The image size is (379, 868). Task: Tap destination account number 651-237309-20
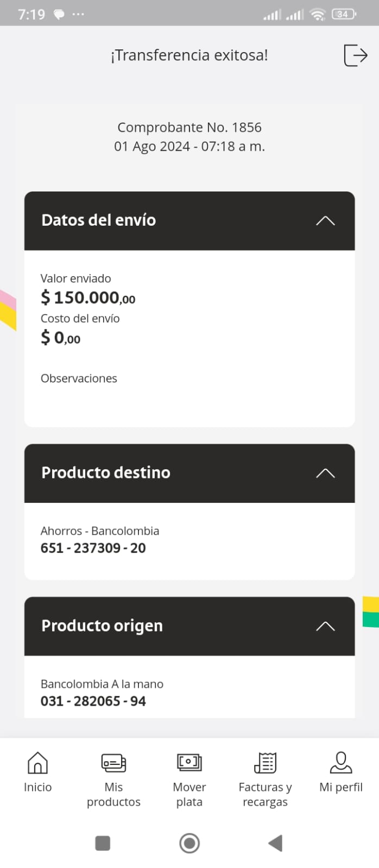coord(93,548)
